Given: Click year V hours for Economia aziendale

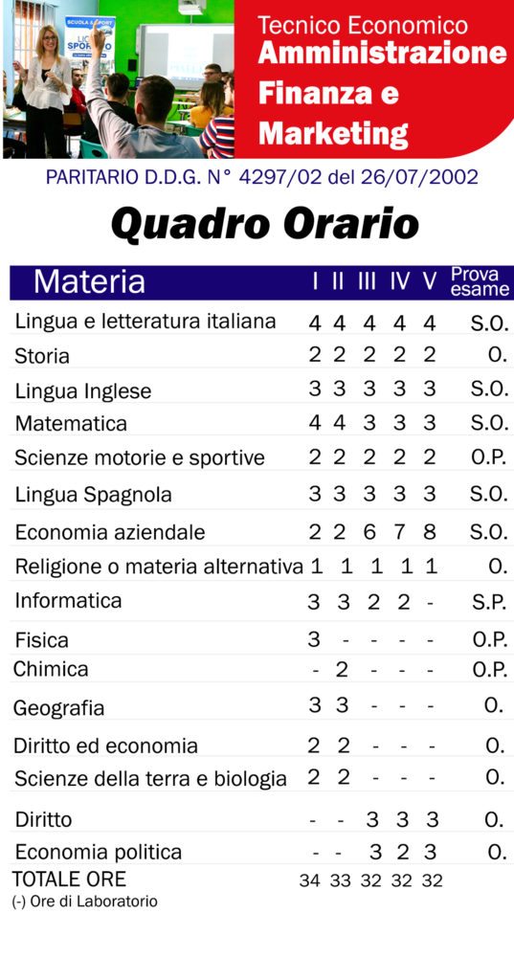Looking at the screenshot, I should click(429, 532).
